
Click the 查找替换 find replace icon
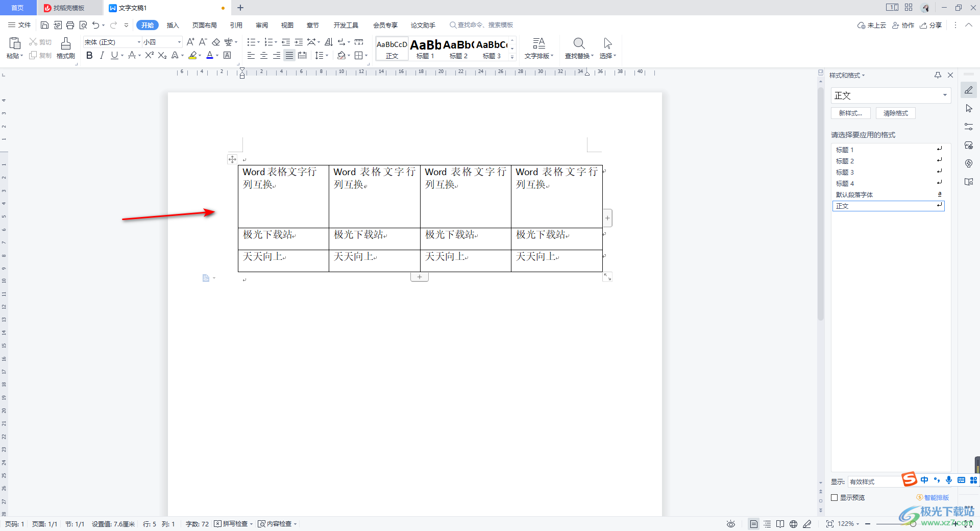[579, 43]
